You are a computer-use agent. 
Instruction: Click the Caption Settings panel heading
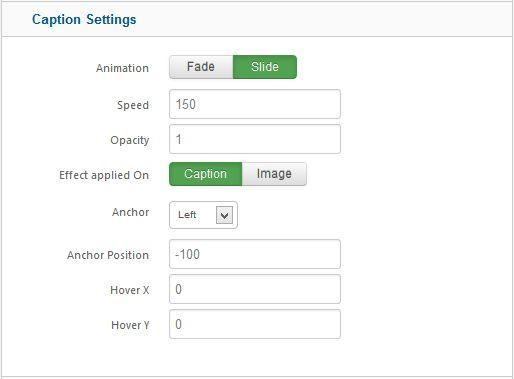pyautogui.click(x=84, y=19)
